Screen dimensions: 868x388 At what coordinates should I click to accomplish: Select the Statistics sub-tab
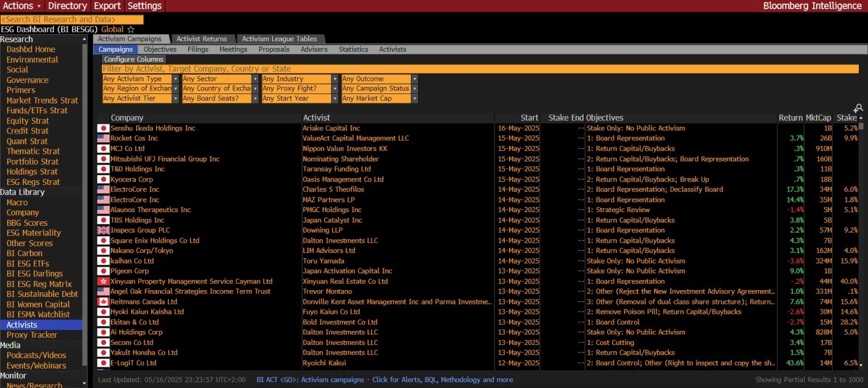(353, 49)
